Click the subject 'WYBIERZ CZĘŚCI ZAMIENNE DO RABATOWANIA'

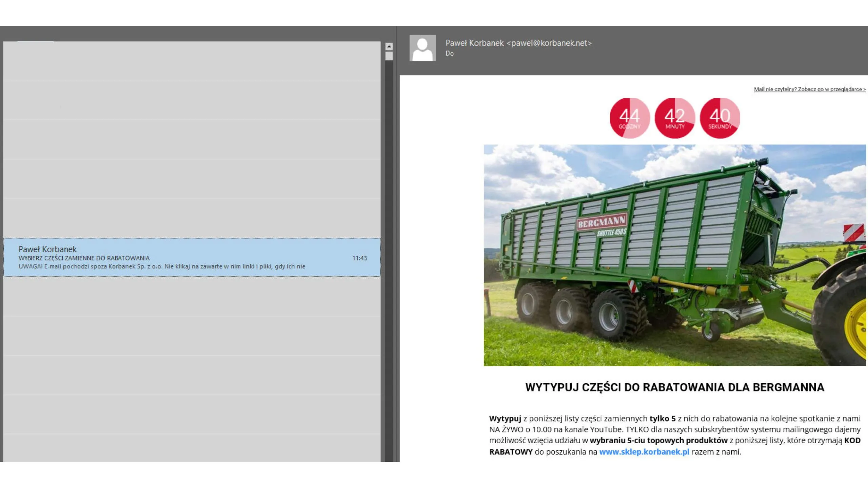point(84,258)
